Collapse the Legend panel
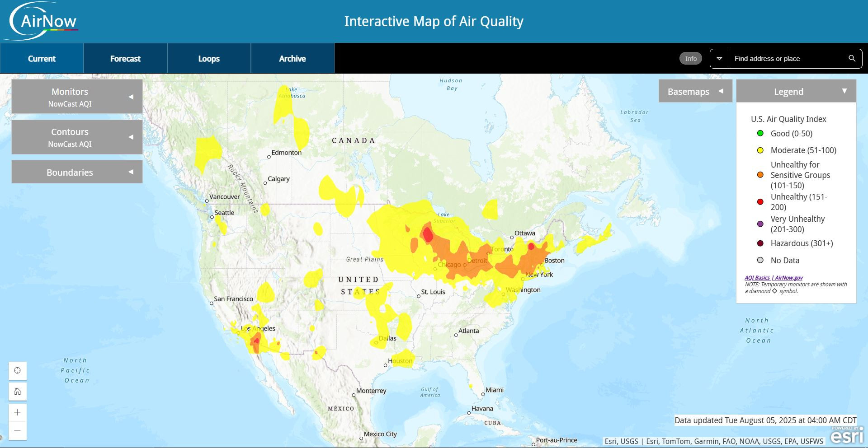This screenshot has height=448, width=868. pyautogui.click(x=796, y=91)
